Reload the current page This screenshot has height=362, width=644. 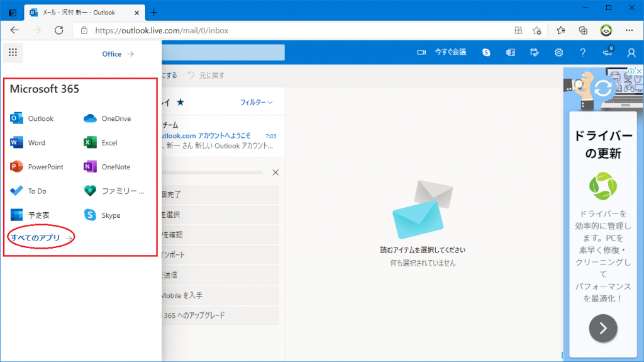pyautogui.click(x=59, y=30)
